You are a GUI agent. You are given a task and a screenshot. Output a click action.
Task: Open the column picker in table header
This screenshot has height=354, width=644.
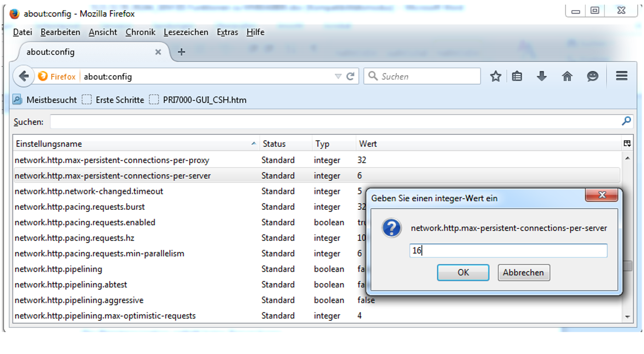tap(627, 144)
